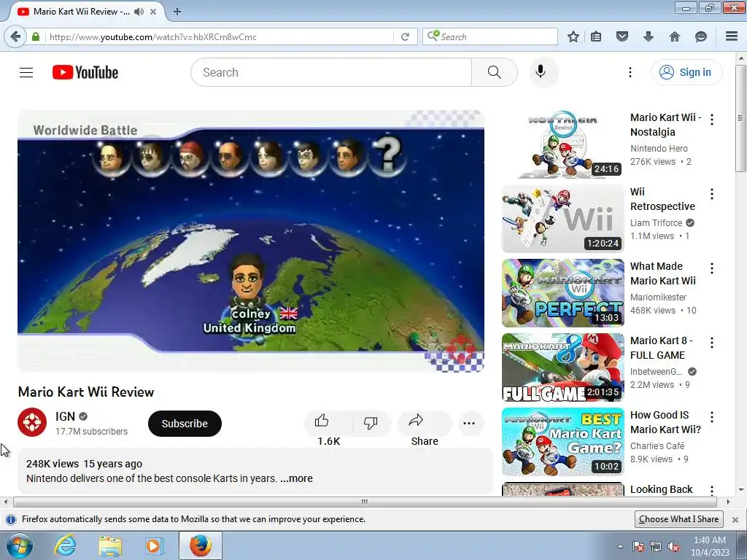Click the Mariomikester channel name
Image resolution: width=747 pixels, height=560 pixels.
point(659,297)
